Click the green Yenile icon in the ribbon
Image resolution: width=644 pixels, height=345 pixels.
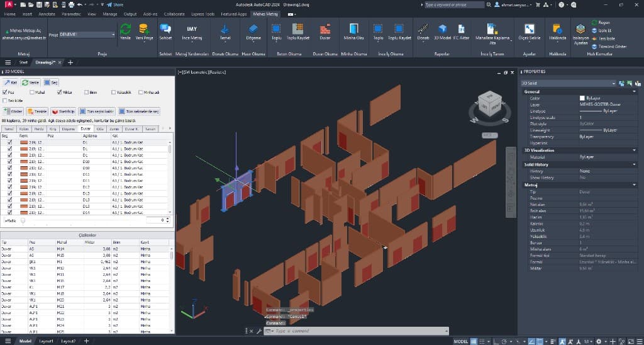(125, 29)
